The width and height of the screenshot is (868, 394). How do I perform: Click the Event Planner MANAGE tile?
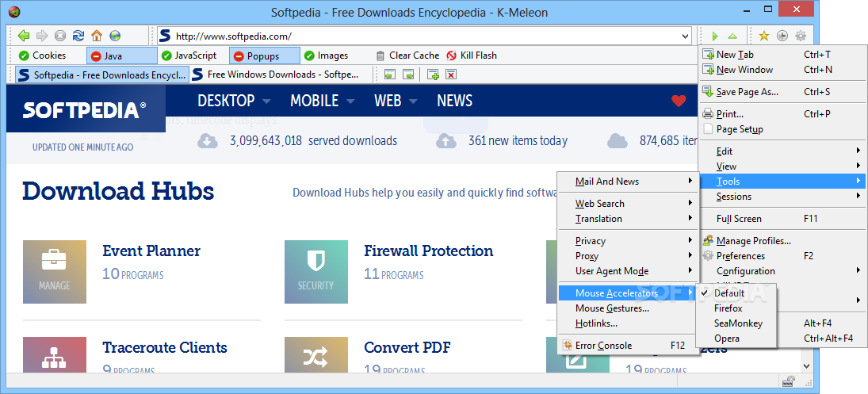tap(55, 272)
